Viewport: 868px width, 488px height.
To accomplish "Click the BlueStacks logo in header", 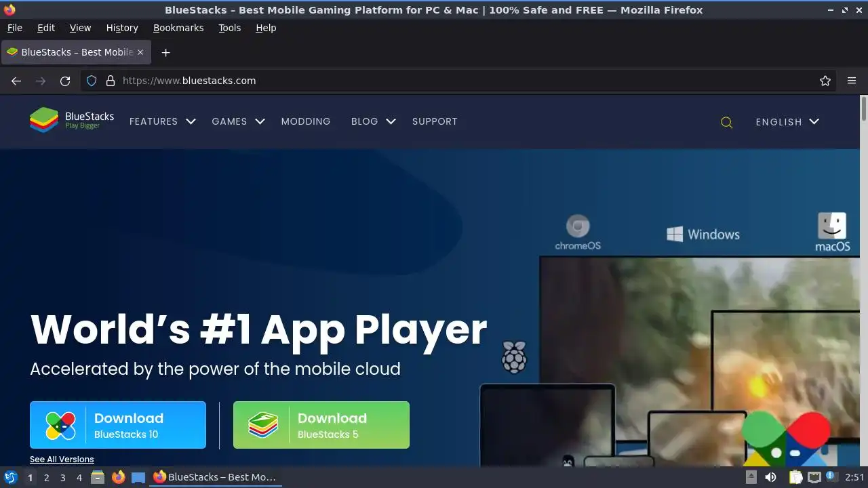I will (x=72, y=121).
